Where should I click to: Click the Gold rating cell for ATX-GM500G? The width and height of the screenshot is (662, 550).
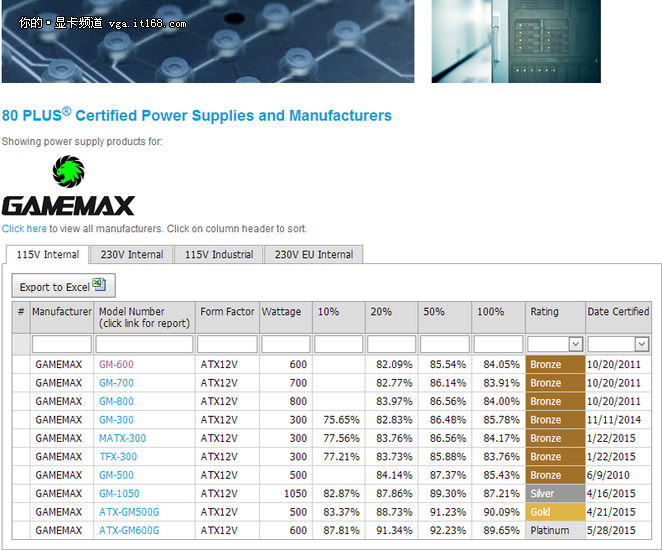pyautogui.click(x=555, y=512)
